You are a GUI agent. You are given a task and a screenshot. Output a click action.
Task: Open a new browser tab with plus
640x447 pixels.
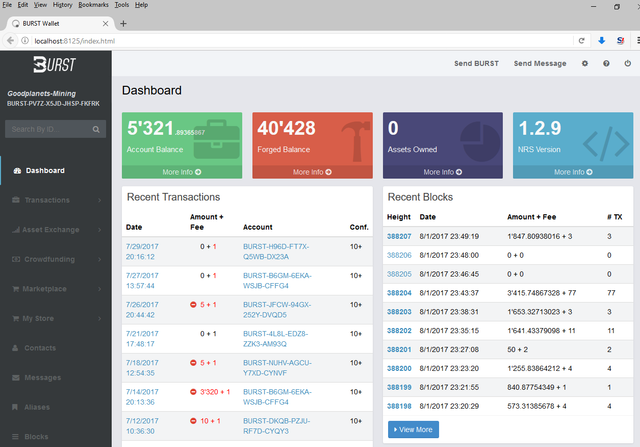123,24
